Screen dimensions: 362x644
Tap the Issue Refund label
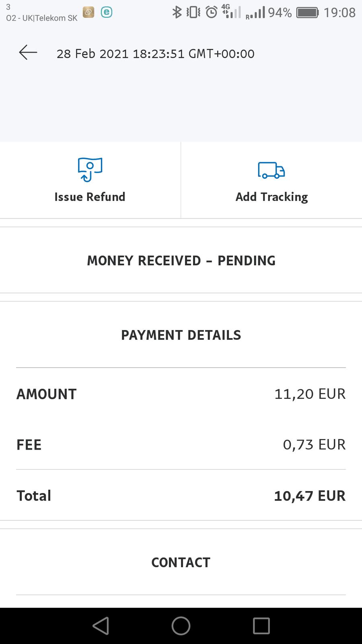coord(90,197)
